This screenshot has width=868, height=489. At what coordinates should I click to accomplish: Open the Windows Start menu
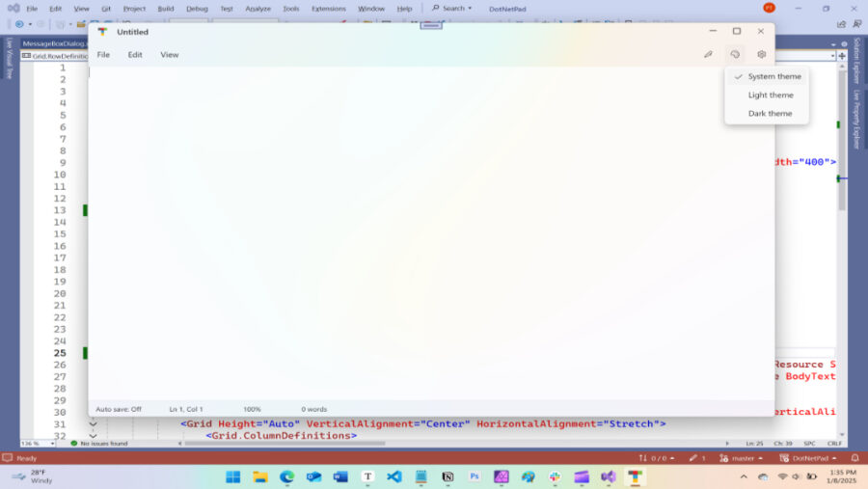(233, 476)
